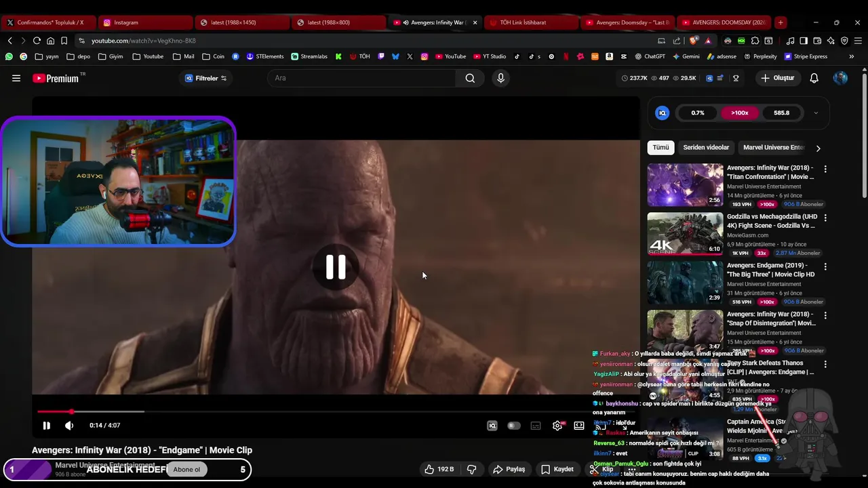The width and height of the screenshot is (868, 488).
Task: Open the notifications bell
Action: click(x=814, y=78)
